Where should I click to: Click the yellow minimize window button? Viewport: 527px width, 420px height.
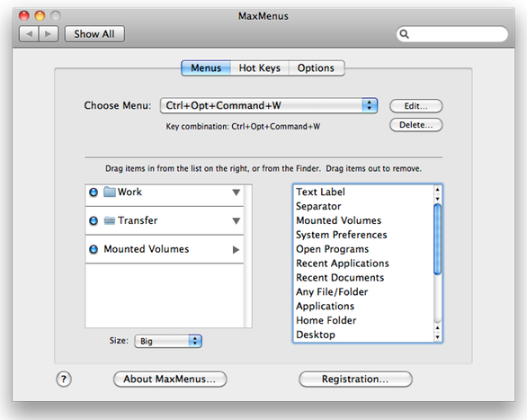tap(40, 15)
